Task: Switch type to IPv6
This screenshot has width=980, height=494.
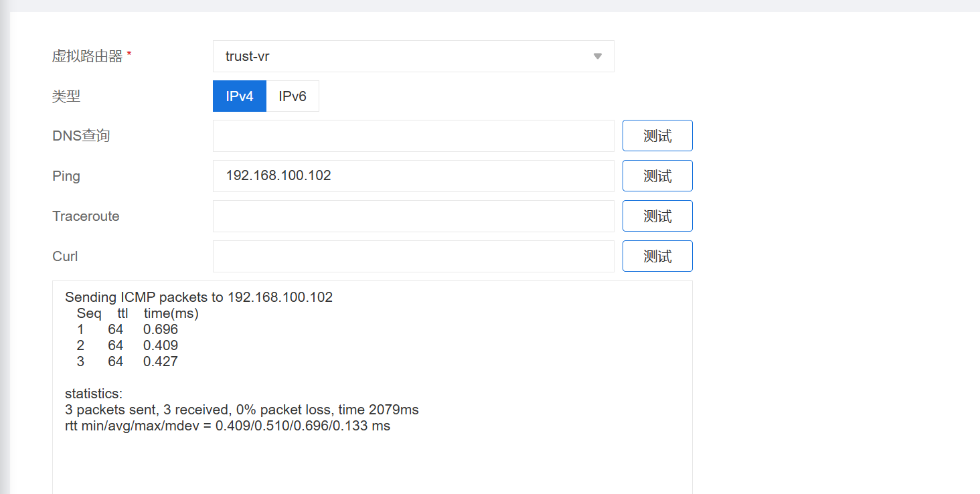Action: pyautogui.click(x=293, y=96)
